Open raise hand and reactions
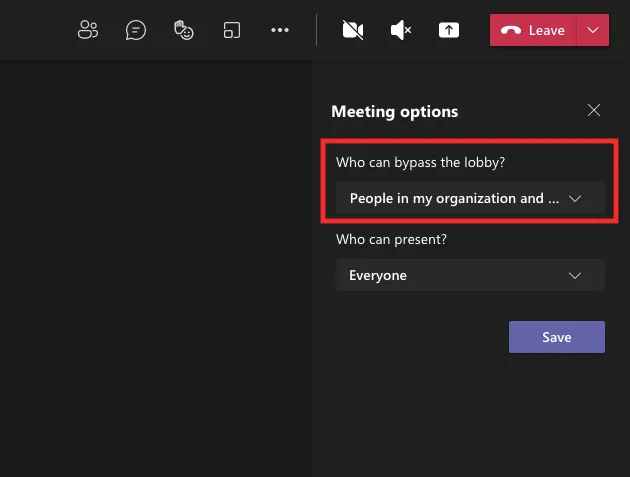 click(184, 30)
